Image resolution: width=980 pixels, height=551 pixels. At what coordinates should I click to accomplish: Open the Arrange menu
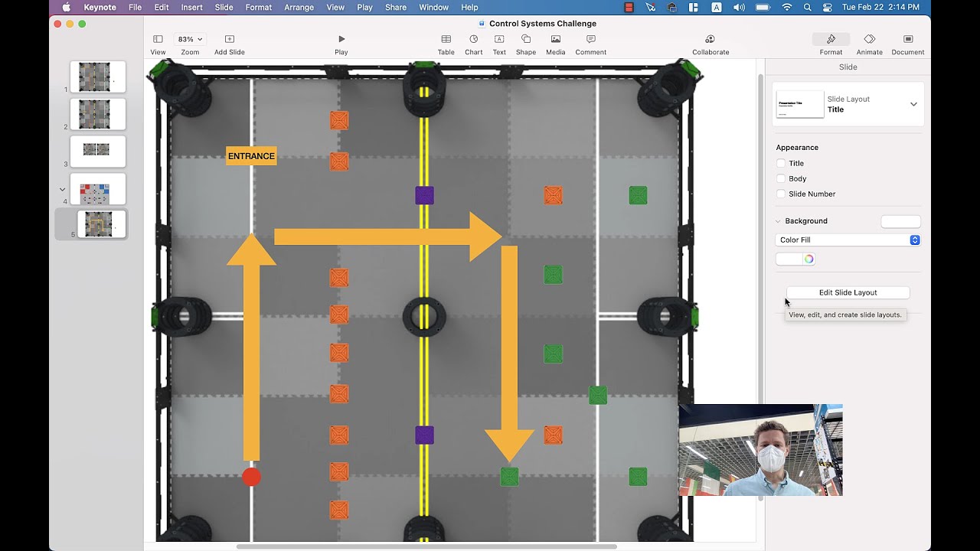coord(299,8)
